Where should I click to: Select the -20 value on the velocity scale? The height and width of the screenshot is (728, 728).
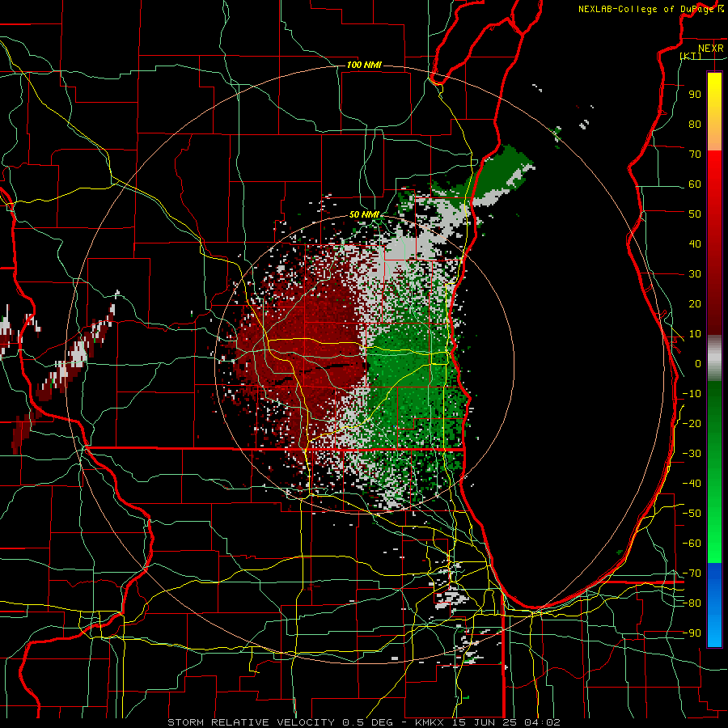(x=692, y=423)
